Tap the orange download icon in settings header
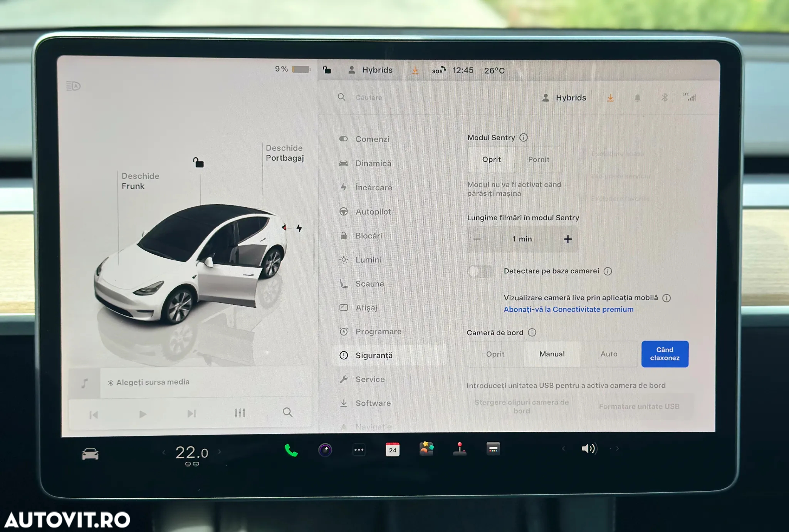The height and width of the screenshot is (532, 789). (x=610, y=98)
